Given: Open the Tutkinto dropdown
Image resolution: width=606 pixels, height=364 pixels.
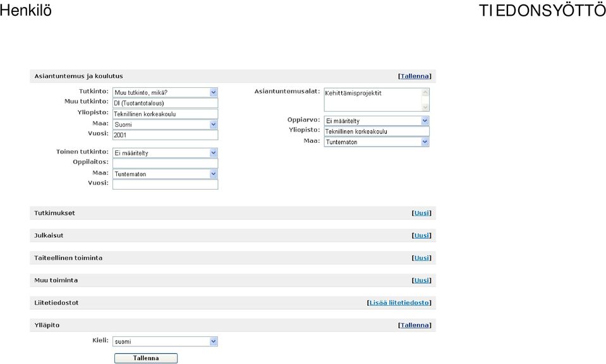Looking at the screenshot, I should click(165, 92).
